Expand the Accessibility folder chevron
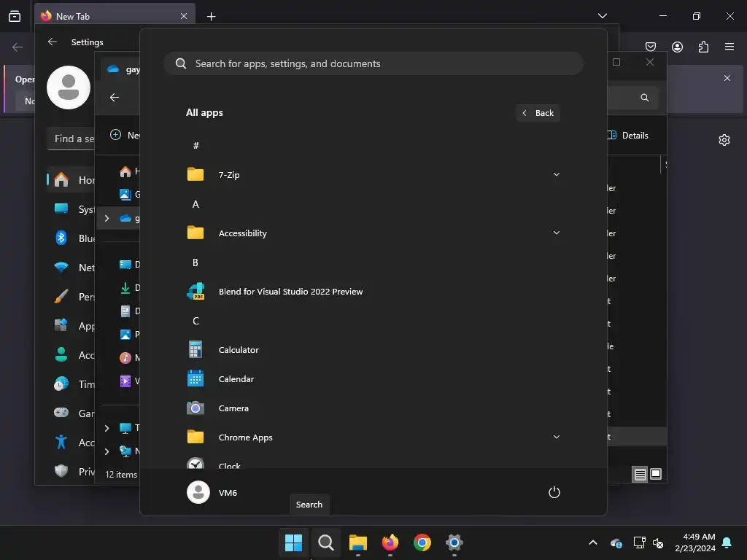 pos(556,233)
